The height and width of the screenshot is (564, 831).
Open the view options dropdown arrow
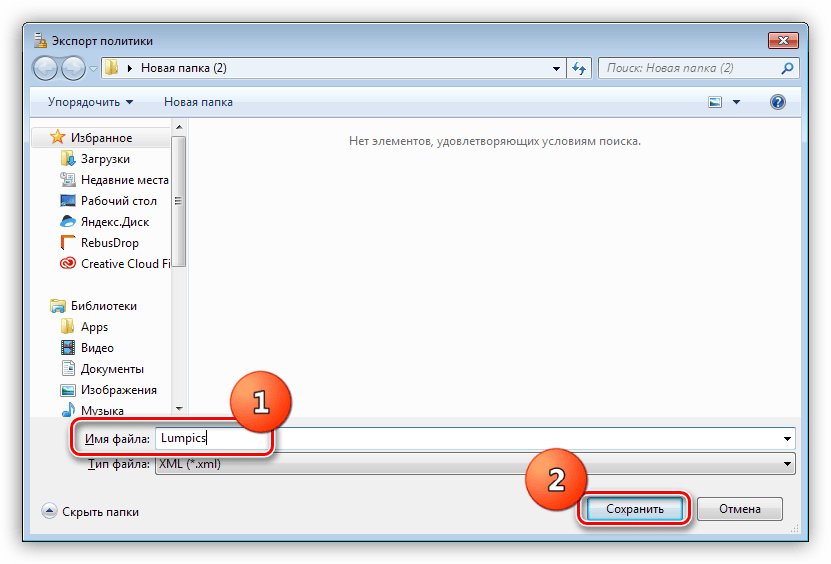pyautogui.click(x=737, y=102)
